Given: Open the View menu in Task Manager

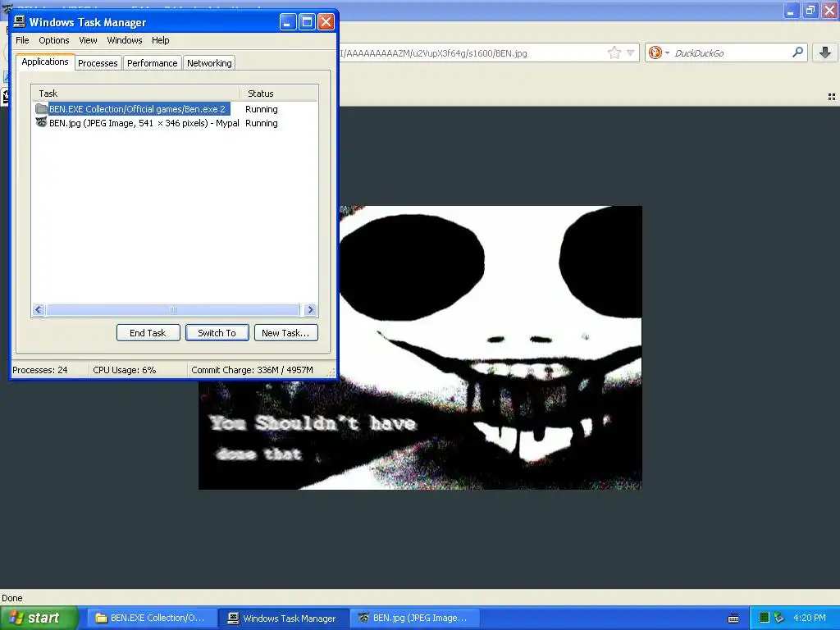Looking at the screenshot, I should coord(88,40).
